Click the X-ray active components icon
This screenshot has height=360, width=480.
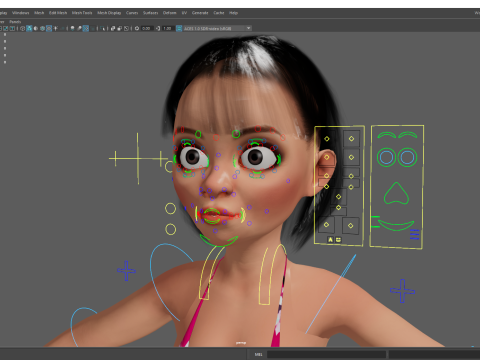[120, 28]
